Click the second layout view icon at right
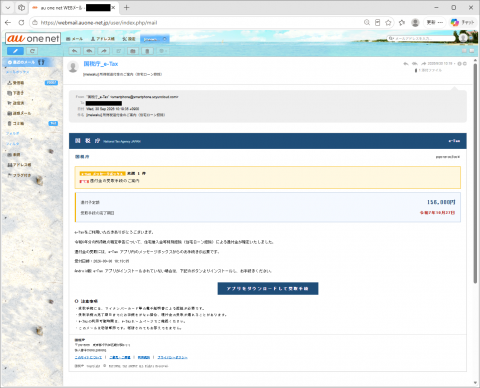 (x=472, y=51)
